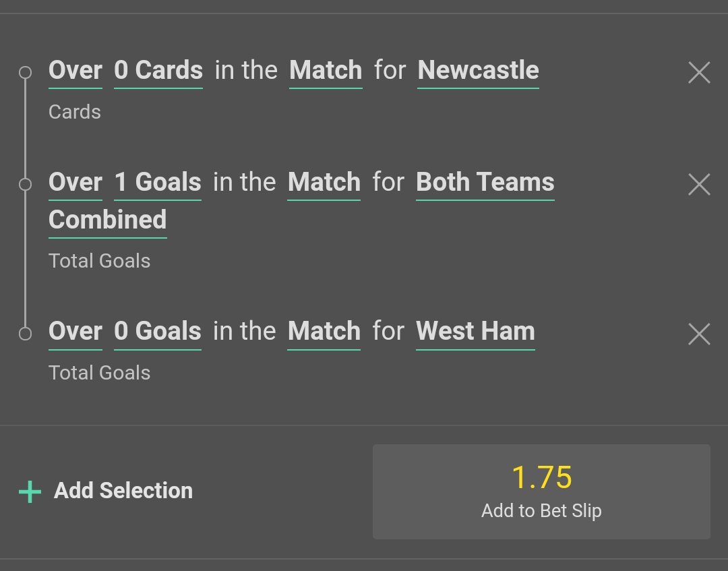This screenshot has height=571, width=728.
Task: Add the 1.75 bet to Bet Slip
Action: click(x=541, y=491)
